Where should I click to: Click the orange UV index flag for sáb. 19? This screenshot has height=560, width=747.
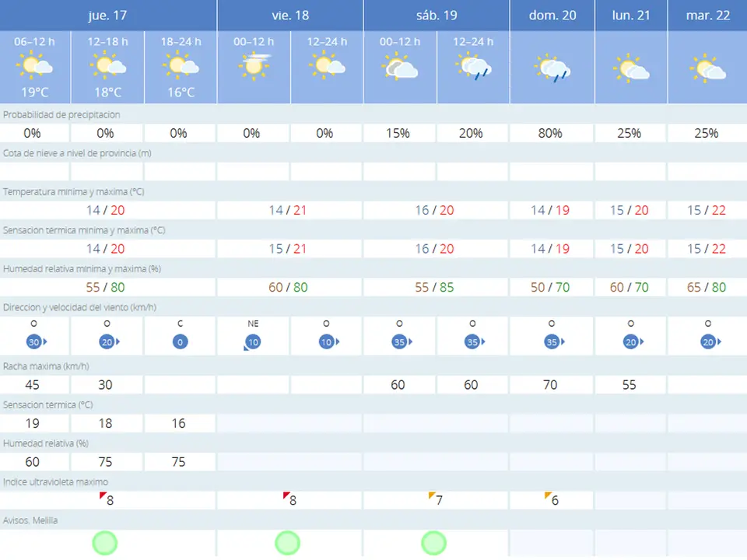pos(432,495)
